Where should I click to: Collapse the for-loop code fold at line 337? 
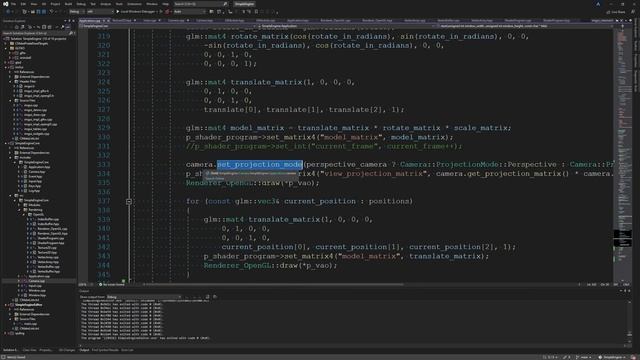129,202
